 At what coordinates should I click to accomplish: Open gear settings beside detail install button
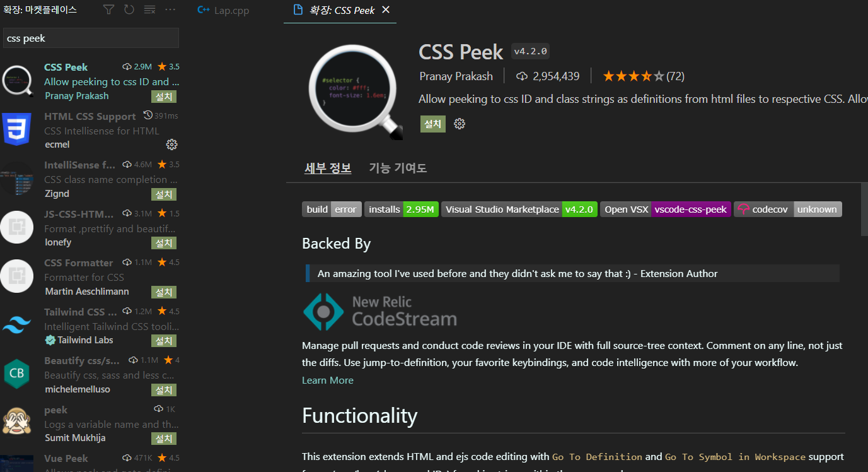click(x=460, y=124)
